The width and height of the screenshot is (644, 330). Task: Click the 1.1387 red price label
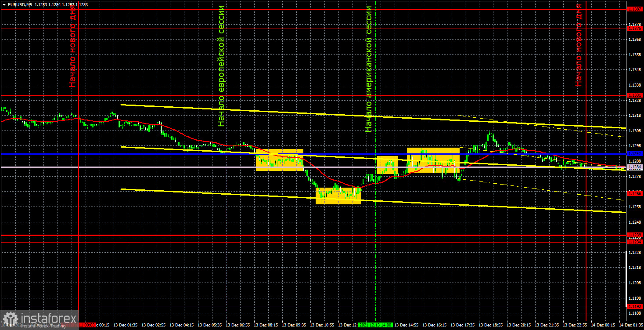pyautogui.click(x=635, y=9)
